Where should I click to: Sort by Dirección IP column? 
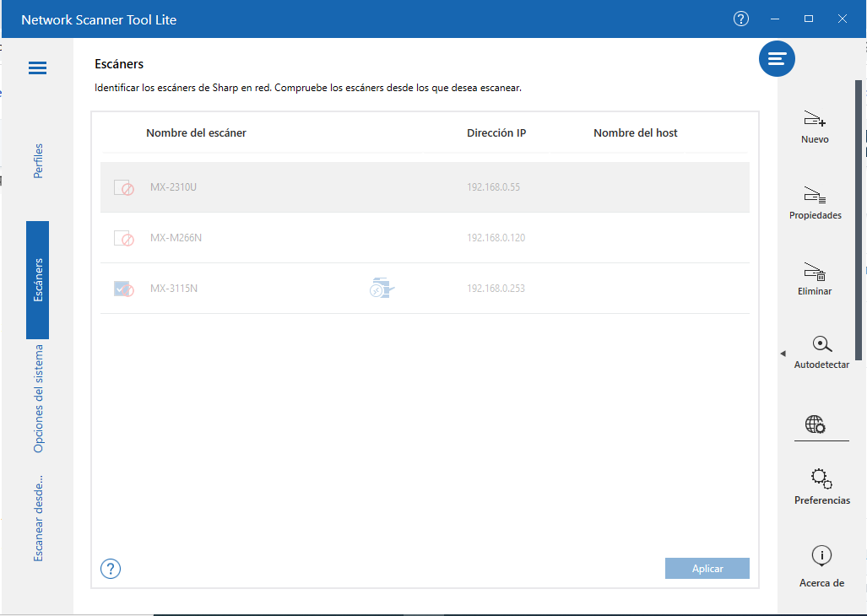496,132
